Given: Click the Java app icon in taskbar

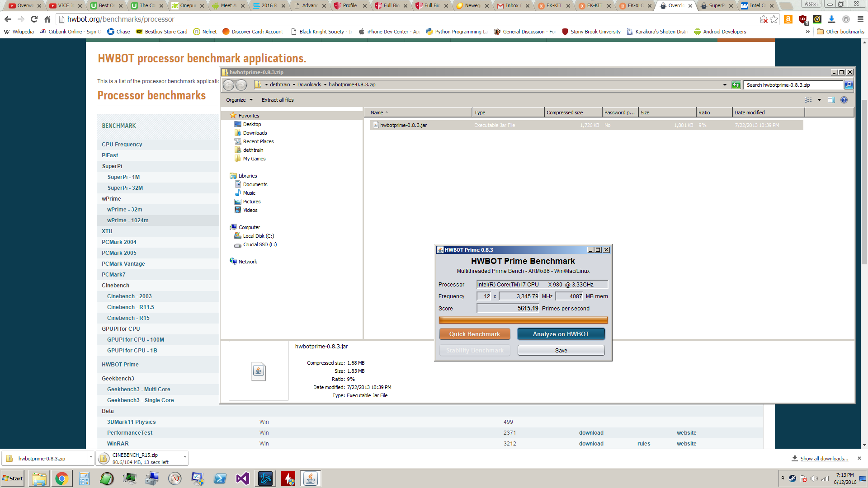Looking at the screenshot, I should click(311, 479).
